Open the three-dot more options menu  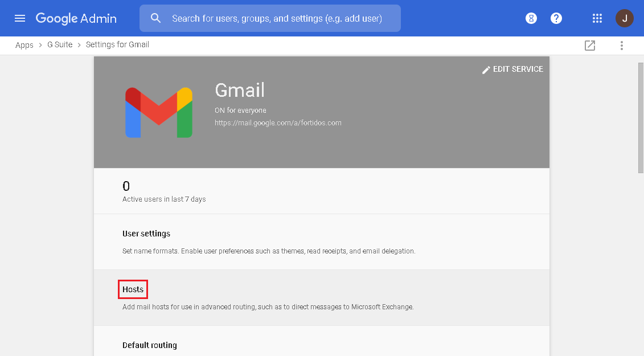click(621, 45)
